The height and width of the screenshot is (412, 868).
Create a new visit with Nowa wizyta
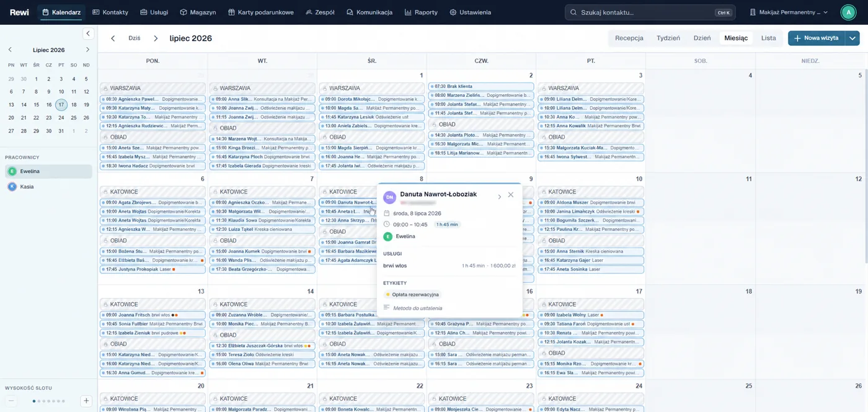pyautogui.click(x=817, y=38)
